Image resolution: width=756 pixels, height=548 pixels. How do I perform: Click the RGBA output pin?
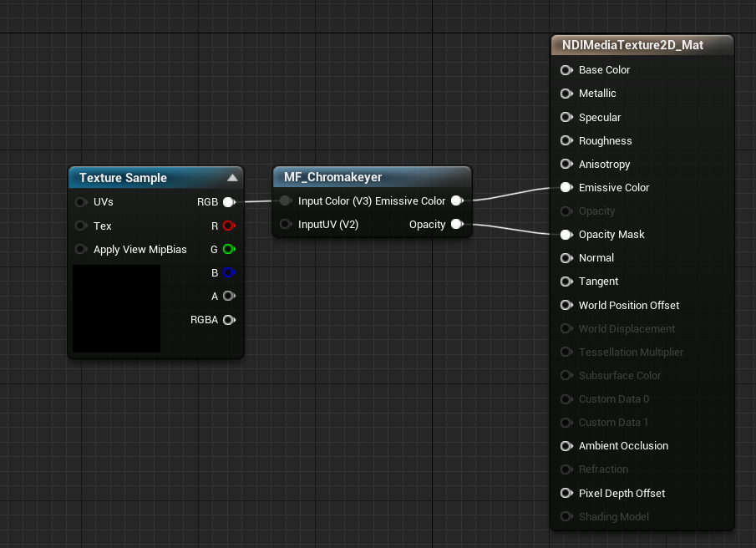[x=228, y=319]
